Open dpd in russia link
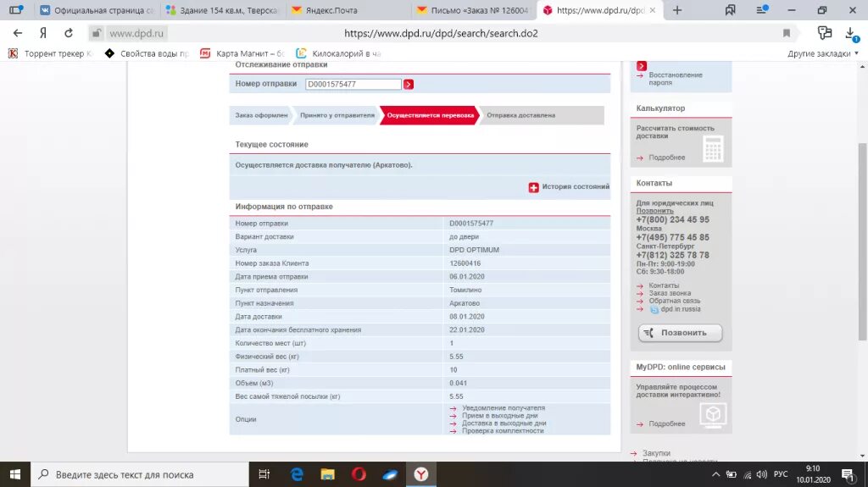Screen dimensions: 868x487 tap(681, 309)
